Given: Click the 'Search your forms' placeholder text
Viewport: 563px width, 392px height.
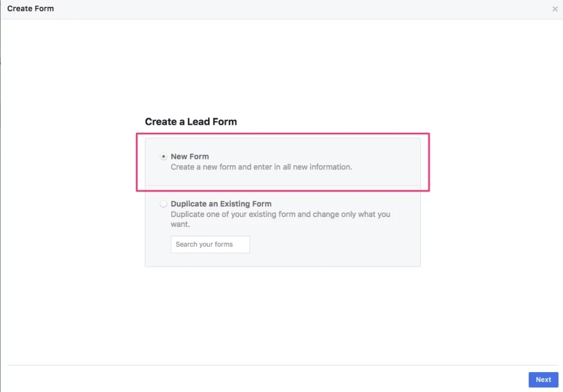Looking at the screenshot, I should click(x=204, y=244).
